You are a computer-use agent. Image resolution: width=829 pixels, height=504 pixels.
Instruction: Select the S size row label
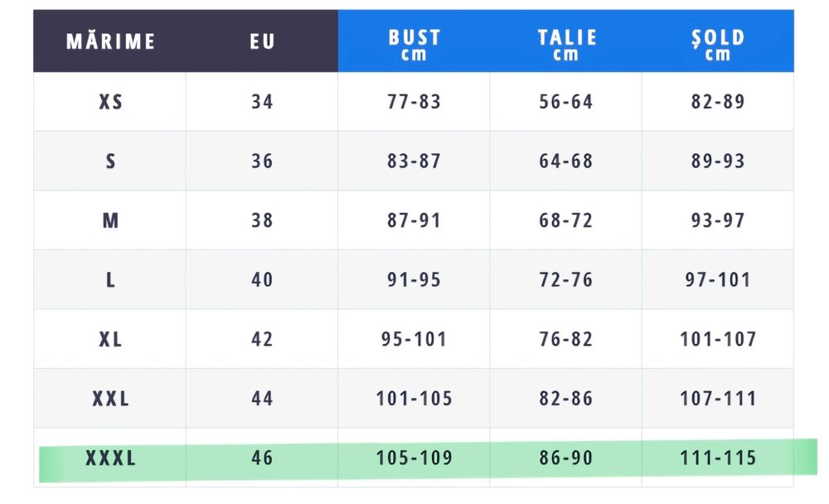point(110,161)
